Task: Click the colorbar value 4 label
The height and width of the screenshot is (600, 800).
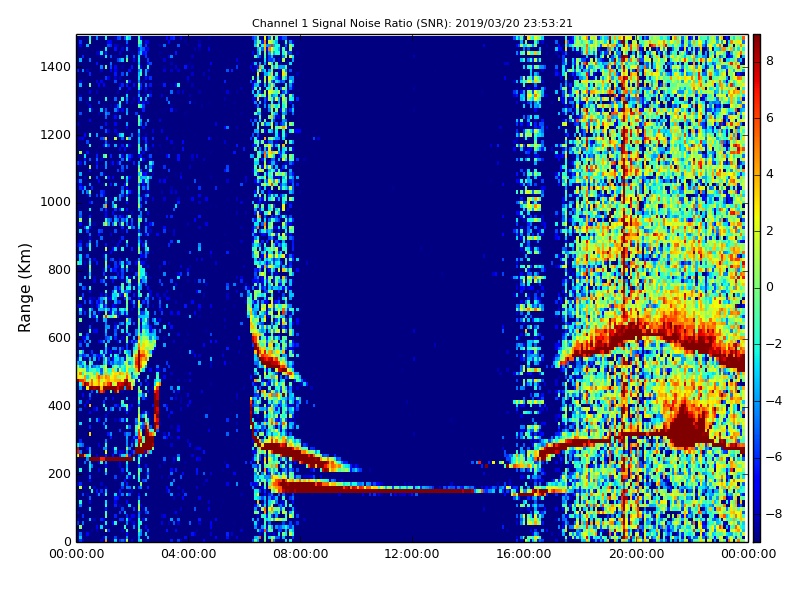Action: point(770,174)
